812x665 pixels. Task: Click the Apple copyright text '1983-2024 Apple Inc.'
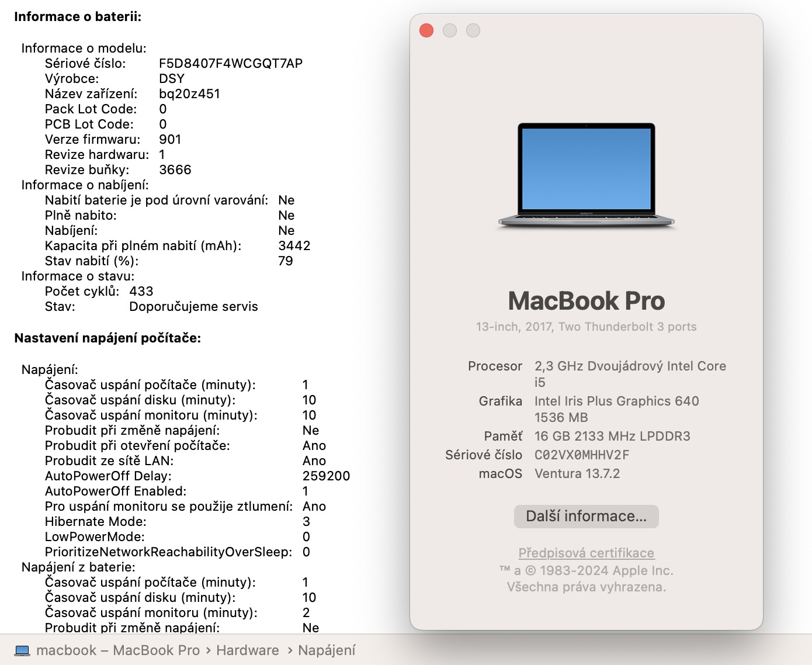tap(606, 571)
